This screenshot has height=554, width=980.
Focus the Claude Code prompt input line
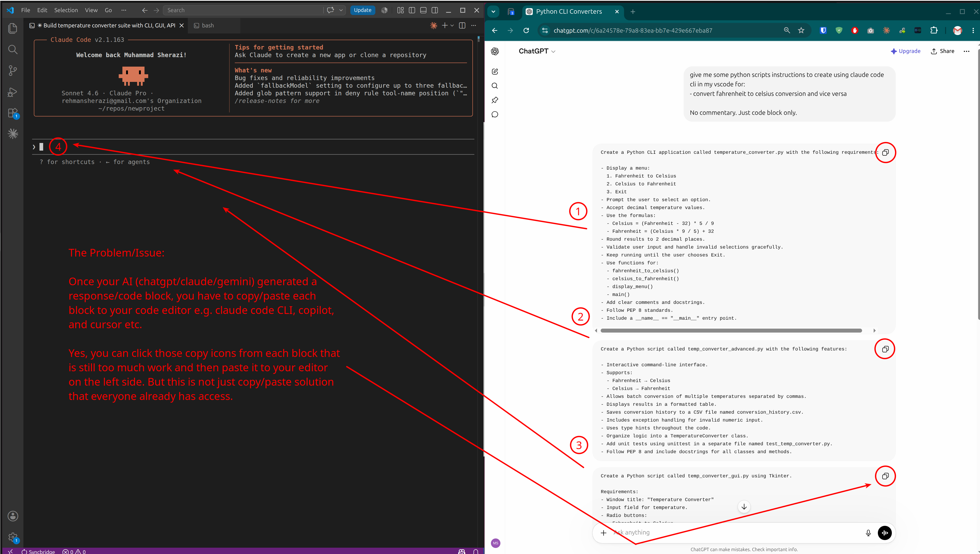pyautogui.click(x=253, y=147)
